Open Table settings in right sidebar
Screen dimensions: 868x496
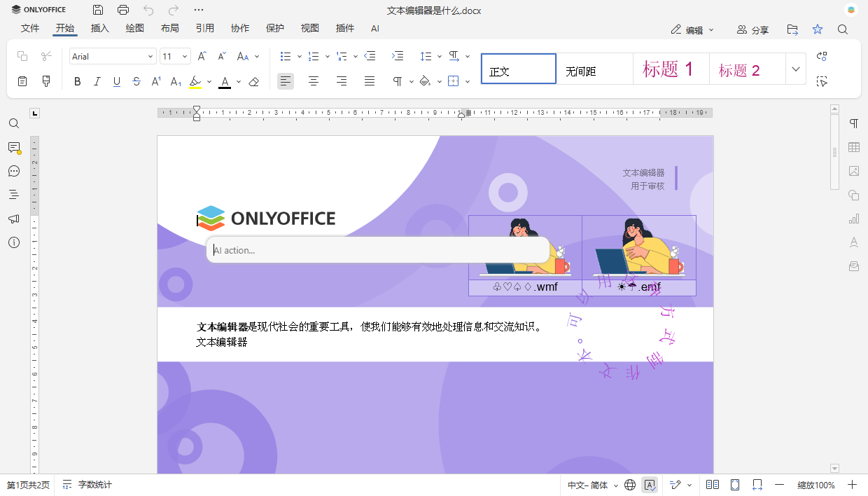point(853,147)
